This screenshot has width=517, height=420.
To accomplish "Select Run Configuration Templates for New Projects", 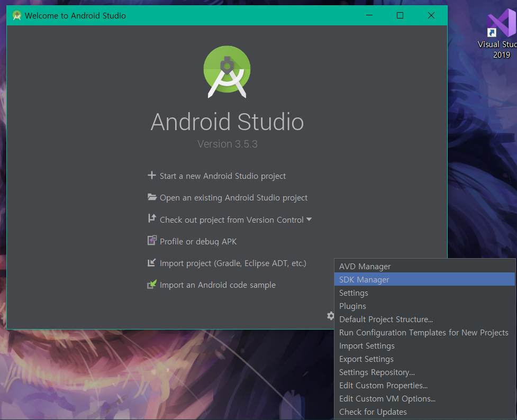I will coord(424,332).
